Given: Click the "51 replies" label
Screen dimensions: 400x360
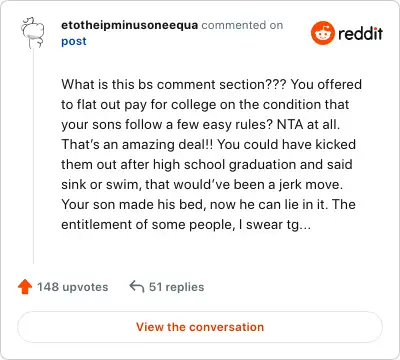Looking at the screenshot, I should pyautogui.click(x=176, y=287).
